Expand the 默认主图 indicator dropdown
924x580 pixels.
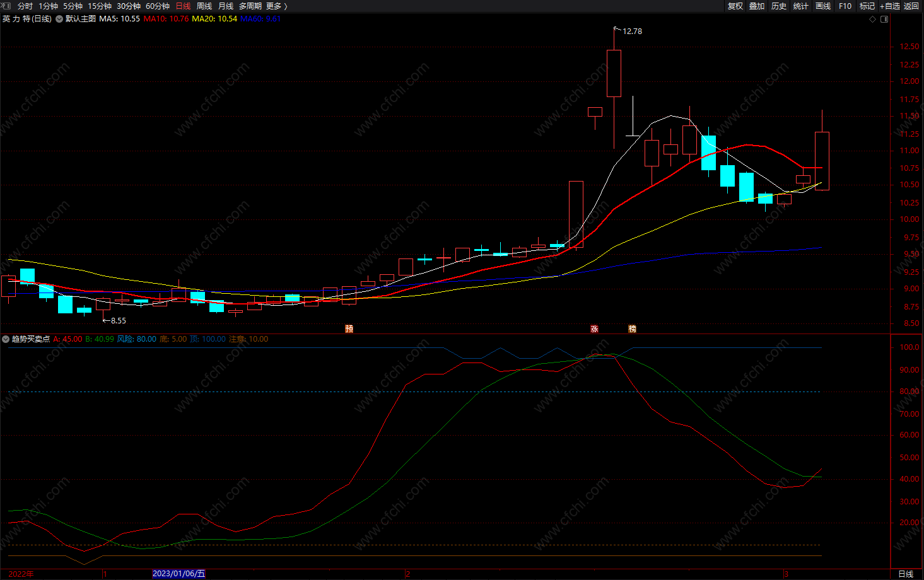(x=59, y=19)
